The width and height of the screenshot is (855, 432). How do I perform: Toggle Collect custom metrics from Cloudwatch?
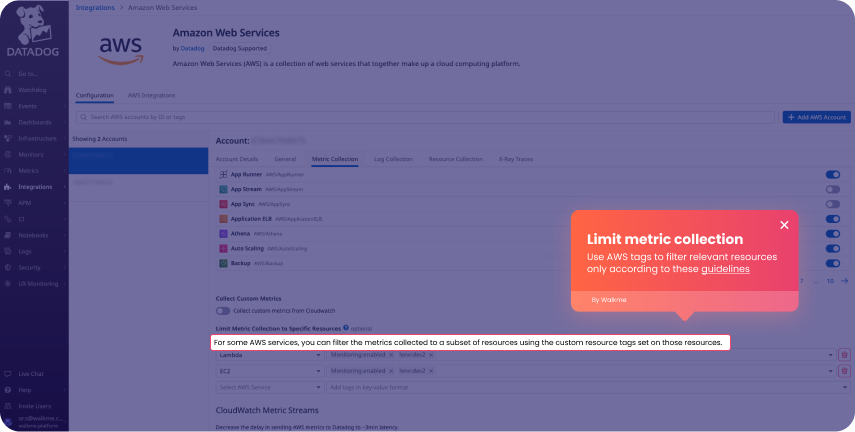tap(223, 310)
